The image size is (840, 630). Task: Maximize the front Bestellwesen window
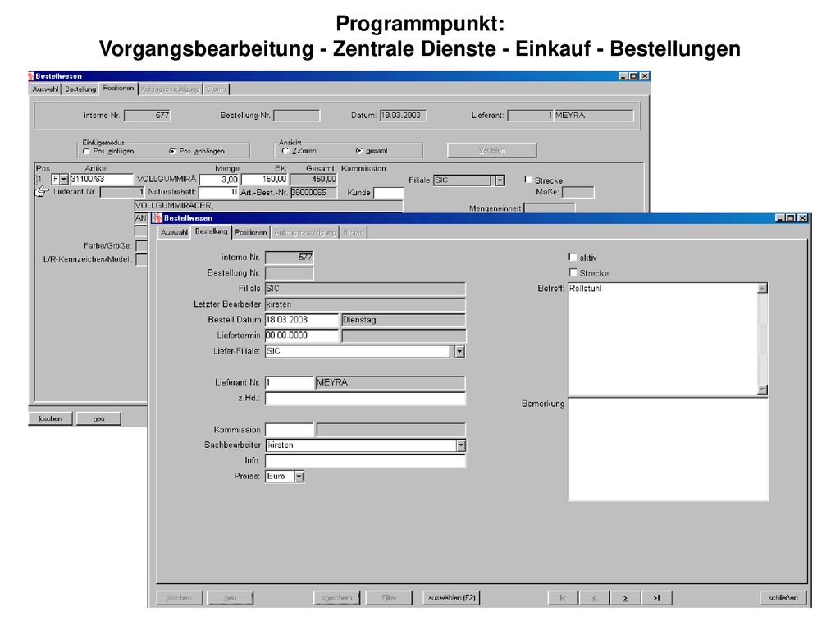[x=791, y=218]
